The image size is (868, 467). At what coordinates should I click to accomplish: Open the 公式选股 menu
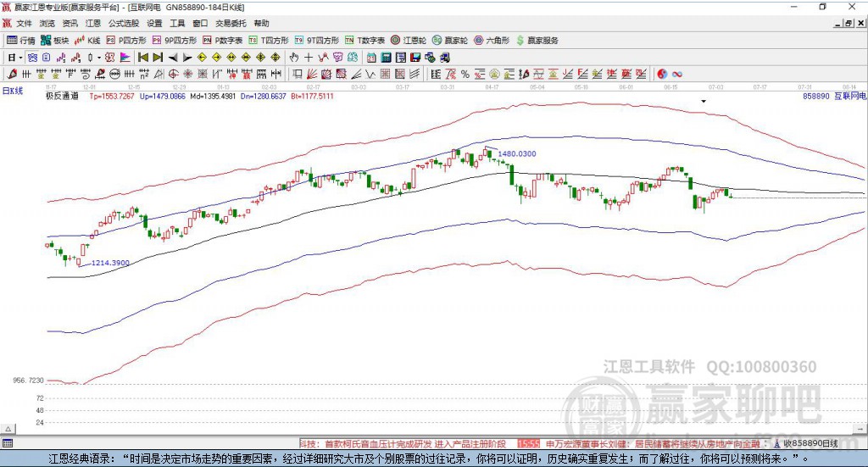tap(124, 23)
